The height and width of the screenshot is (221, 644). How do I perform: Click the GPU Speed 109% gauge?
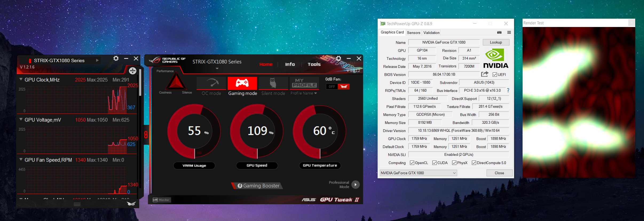coord(257,131)
